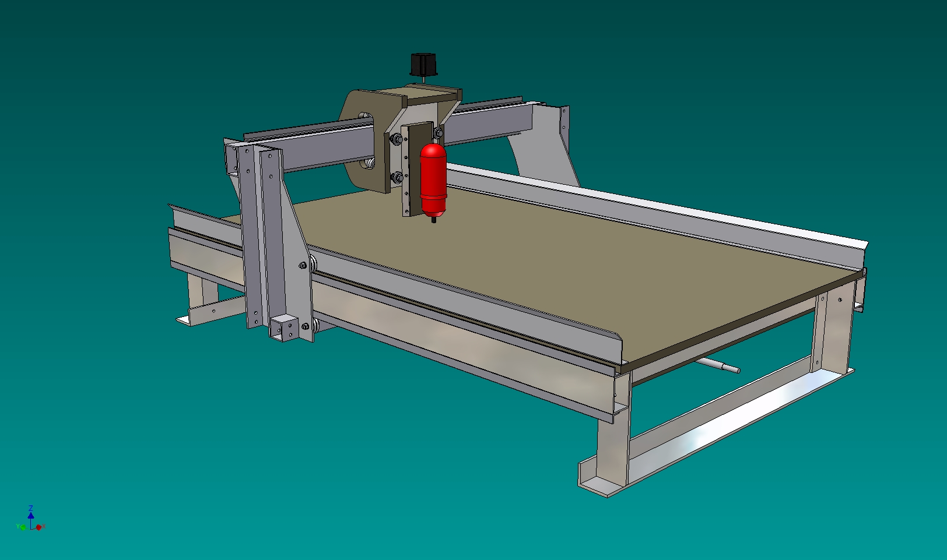Click the green Y axis marker of the triad

click(x=22, y=527)
